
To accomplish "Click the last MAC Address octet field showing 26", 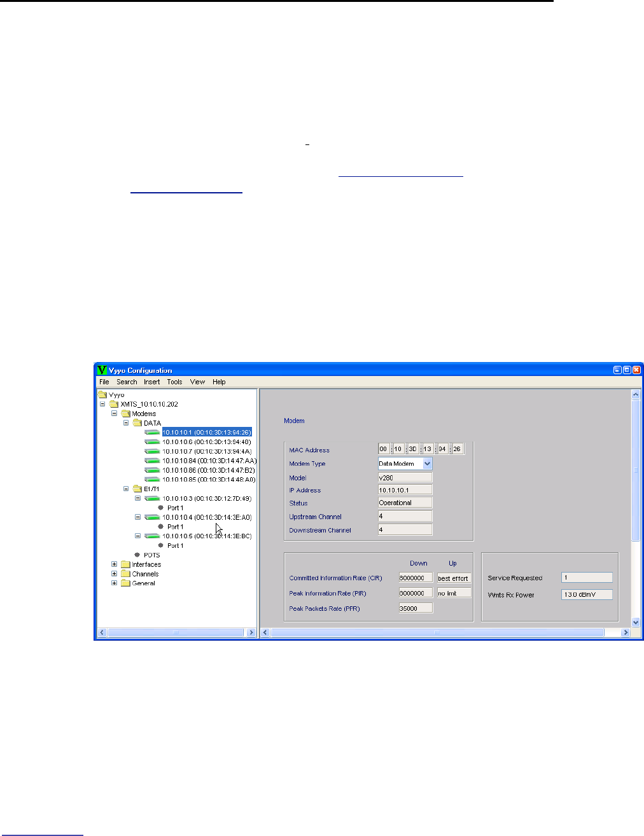I will [458, 449].
